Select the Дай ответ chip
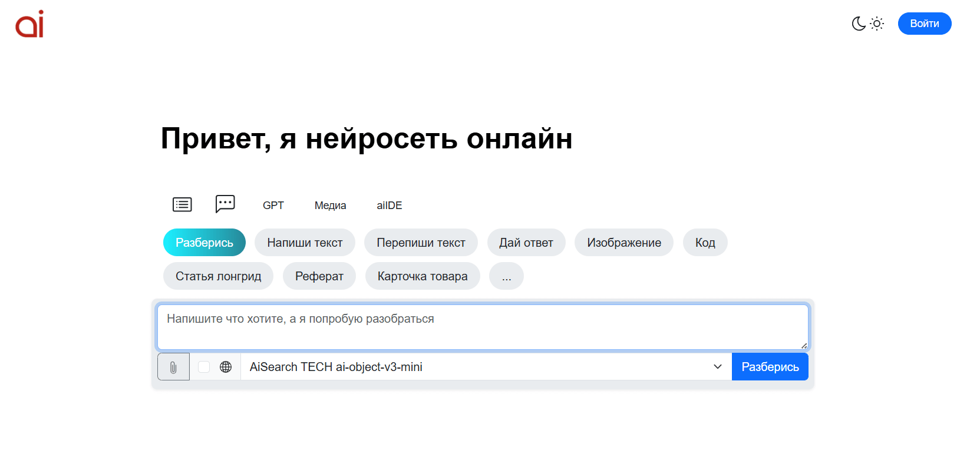 coord(526,243)
